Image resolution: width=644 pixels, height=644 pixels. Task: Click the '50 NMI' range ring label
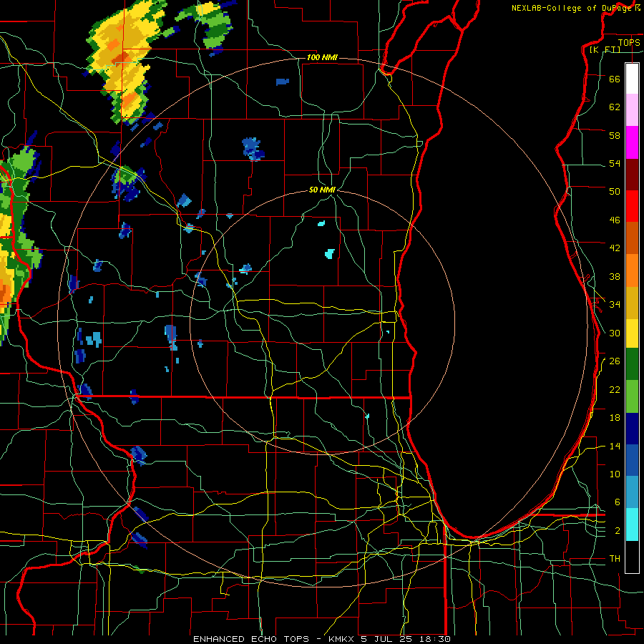[x=322, y=190]
